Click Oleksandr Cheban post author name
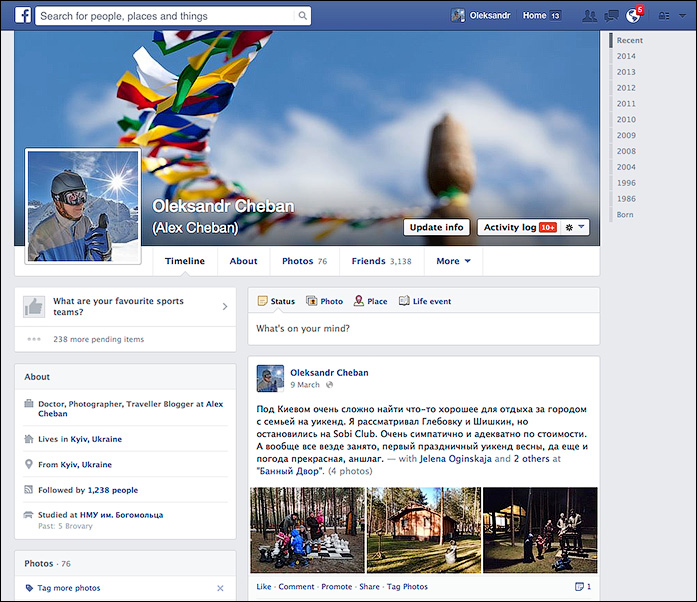Viewport: 697px width, 602px height. pos(329,373)
